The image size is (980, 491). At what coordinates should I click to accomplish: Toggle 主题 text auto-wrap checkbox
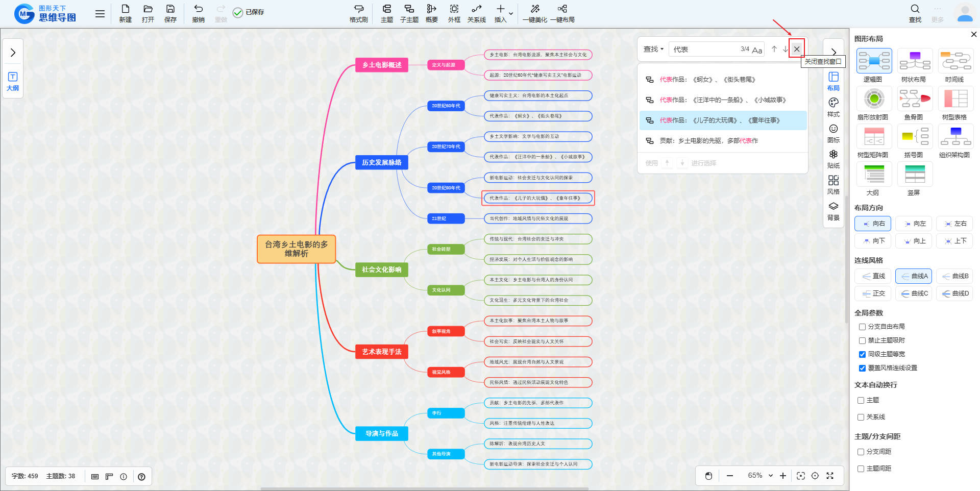[x=861, y=401]
